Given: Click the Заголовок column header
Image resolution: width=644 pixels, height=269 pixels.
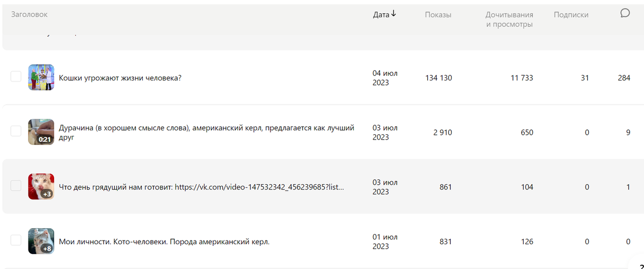Looking at the screenshot, I should point(29,14).
